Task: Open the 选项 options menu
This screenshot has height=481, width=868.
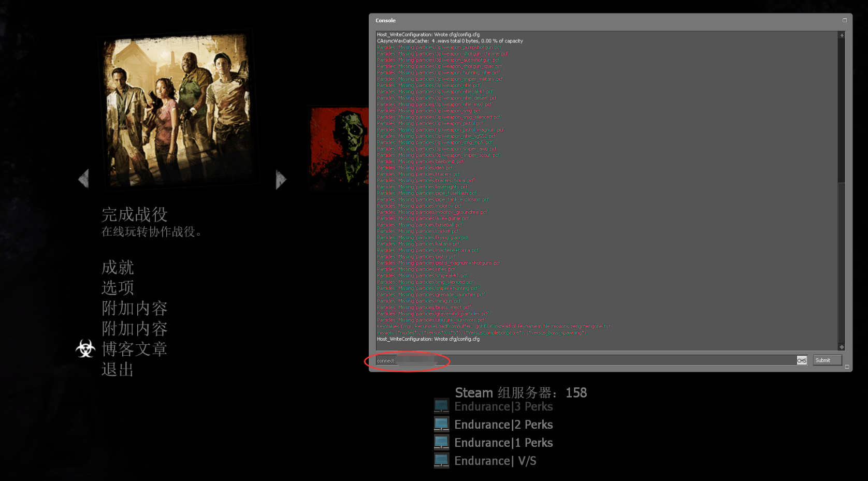Action: click(x=118, y=287)
